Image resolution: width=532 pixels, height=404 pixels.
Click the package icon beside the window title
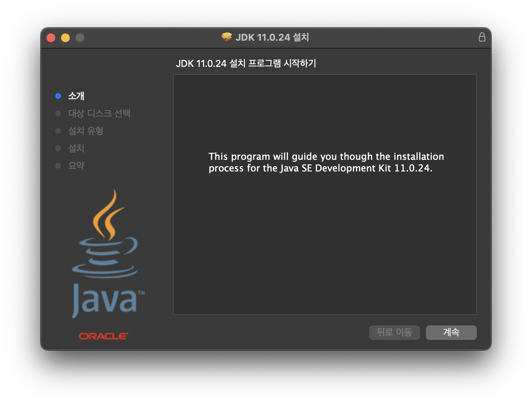[227, 37]
